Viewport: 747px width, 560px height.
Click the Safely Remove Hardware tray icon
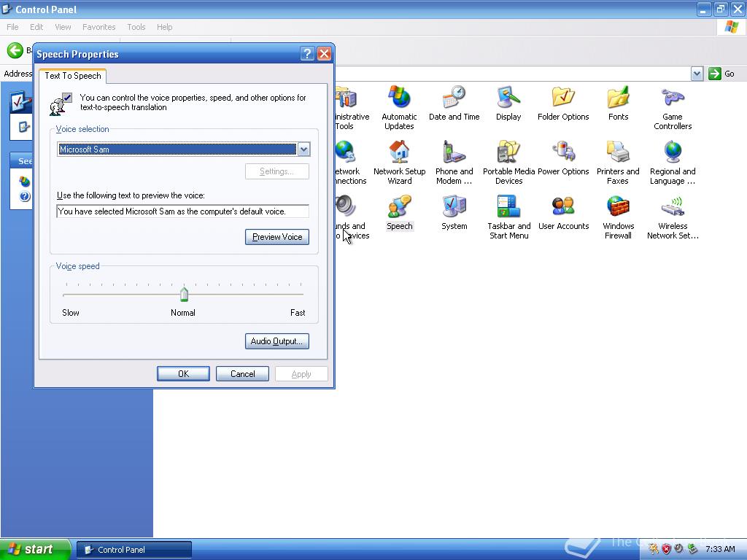692,549
